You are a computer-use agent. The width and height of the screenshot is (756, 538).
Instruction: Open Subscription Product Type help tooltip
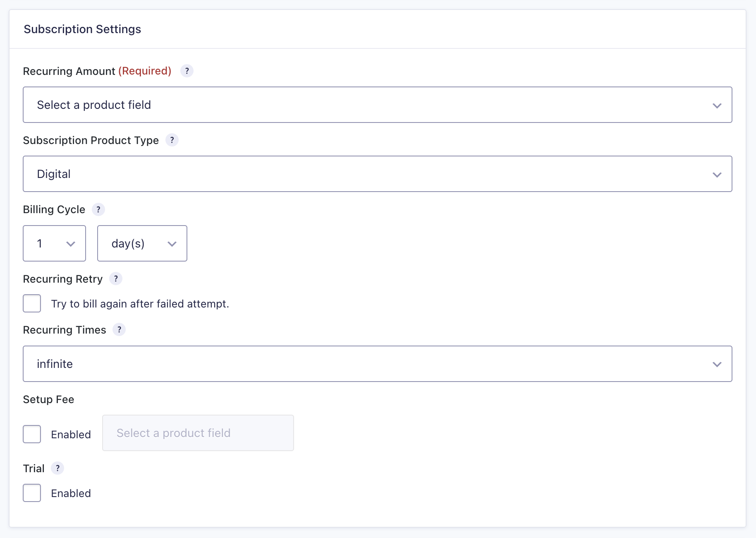pyautogui.click(x=172, y=140)
